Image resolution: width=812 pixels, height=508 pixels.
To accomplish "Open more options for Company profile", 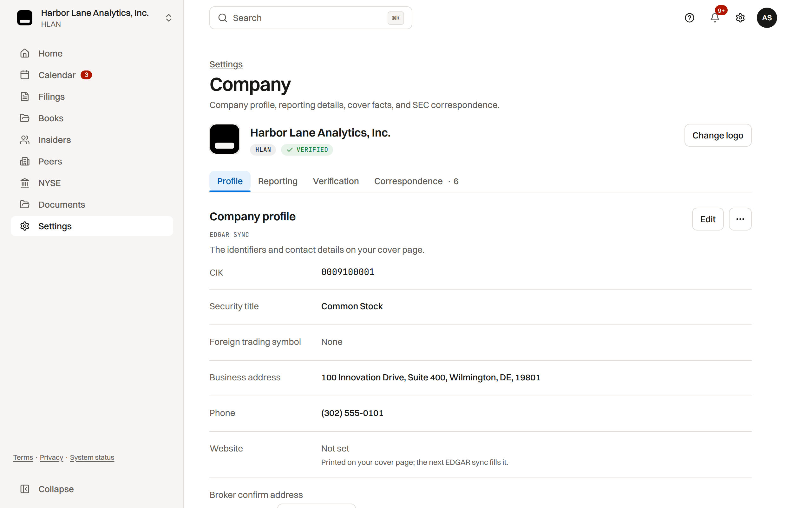I will pos(740,219).
